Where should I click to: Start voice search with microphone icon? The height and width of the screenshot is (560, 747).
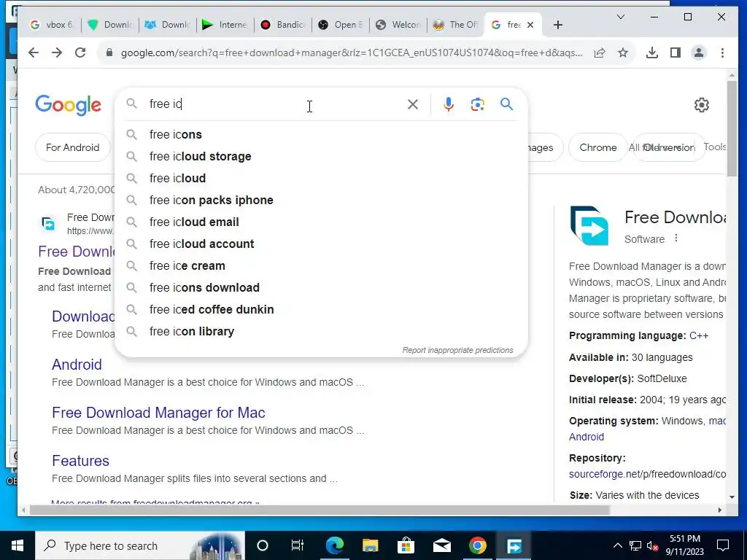(448, 104)
